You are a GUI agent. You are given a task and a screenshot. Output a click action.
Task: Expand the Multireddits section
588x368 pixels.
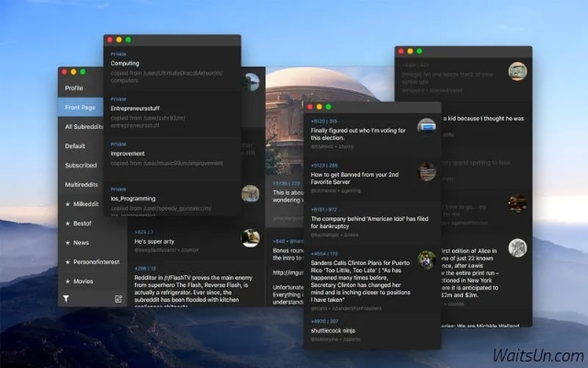(x=83, y=185)
